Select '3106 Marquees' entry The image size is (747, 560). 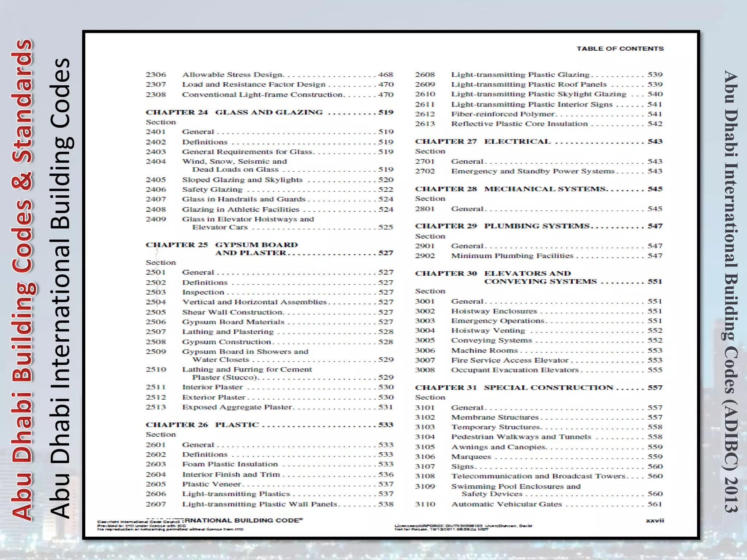coord(539,457)
